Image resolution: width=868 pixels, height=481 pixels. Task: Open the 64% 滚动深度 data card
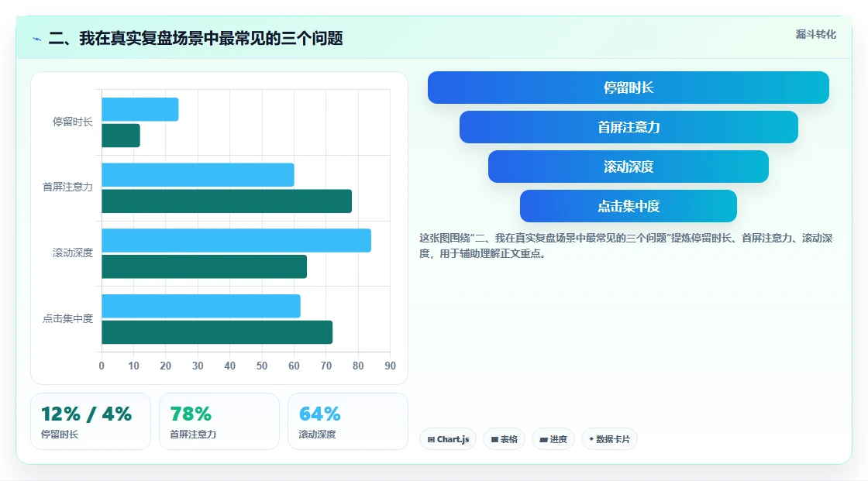(348, 421)
